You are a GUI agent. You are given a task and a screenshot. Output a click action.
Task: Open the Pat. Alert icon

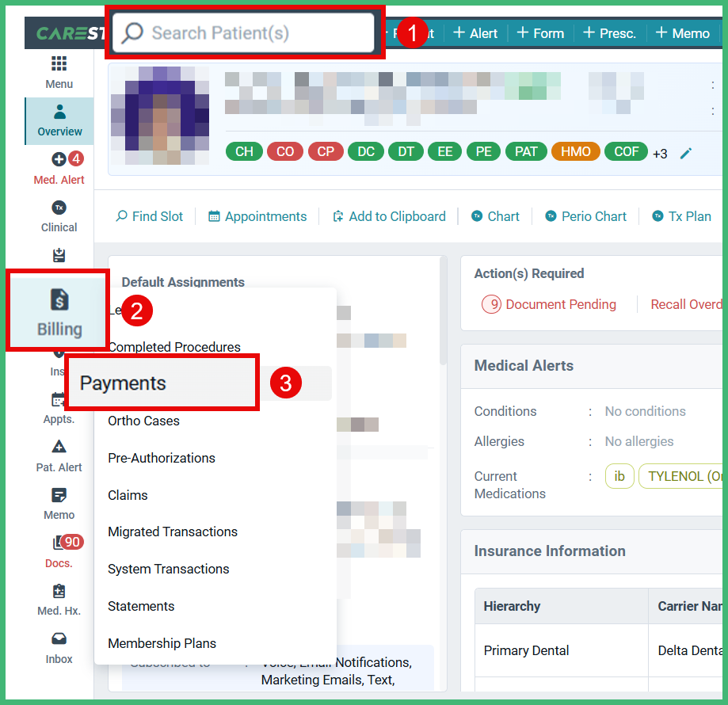[x=59, y=455]
